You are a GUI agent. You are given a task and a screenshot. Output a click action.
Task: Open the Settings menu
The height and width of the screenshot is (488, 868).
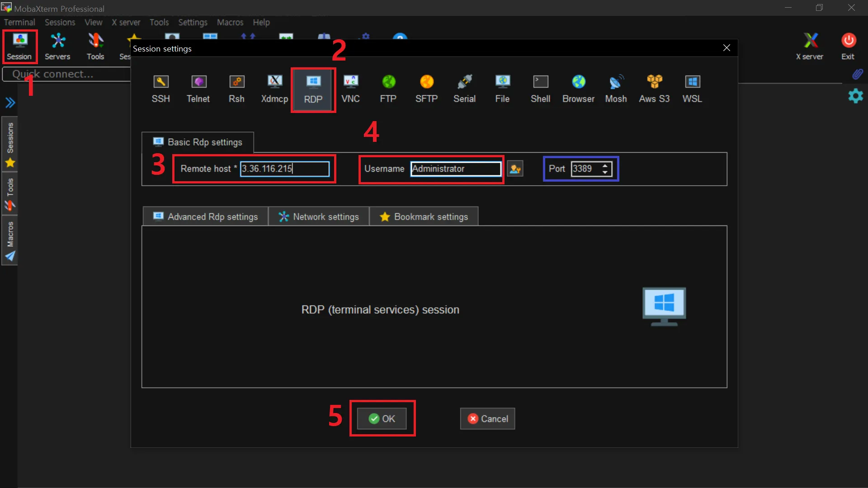pyautogui.click(x=193, y=22)
